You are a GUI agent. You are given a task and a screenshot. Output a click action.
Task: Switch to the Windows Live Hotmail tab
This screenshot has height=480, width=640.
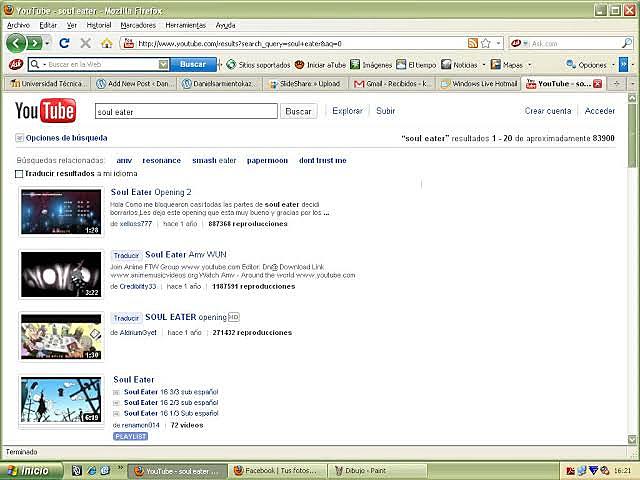(x=479, y=84)
